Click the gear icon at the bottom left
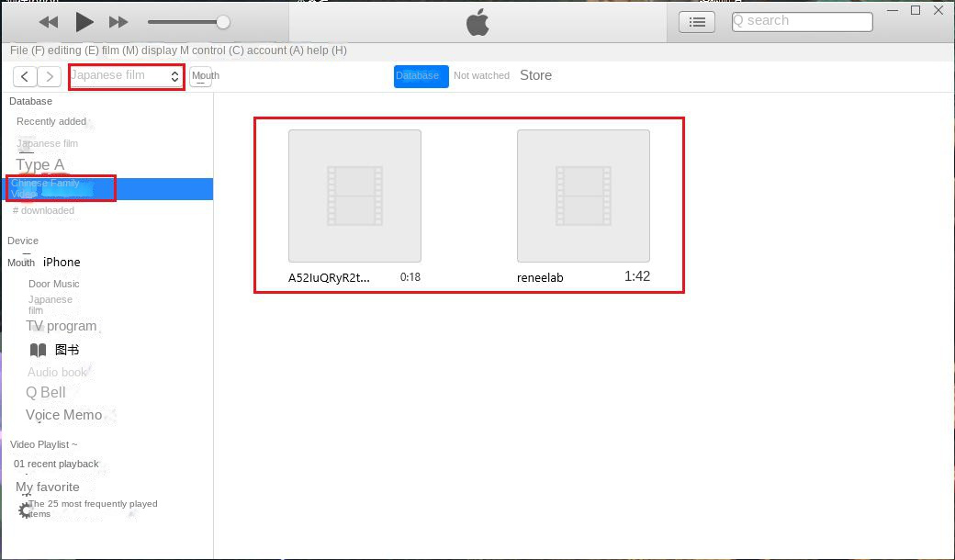Screen dimensions: 955x560 [x=23, y=510]
